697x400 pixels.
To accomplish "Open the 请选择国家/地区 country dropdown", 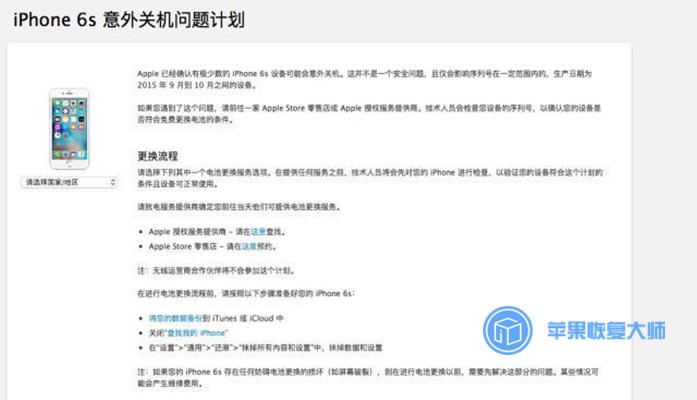I will coord(69,182).
